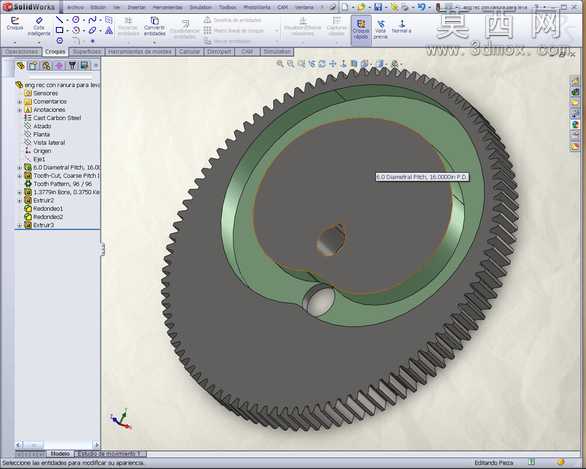Viewport: 586px width, 469px height.
Task: Open the Rectangle tool dropdown arrow
Action: (67, 30)
